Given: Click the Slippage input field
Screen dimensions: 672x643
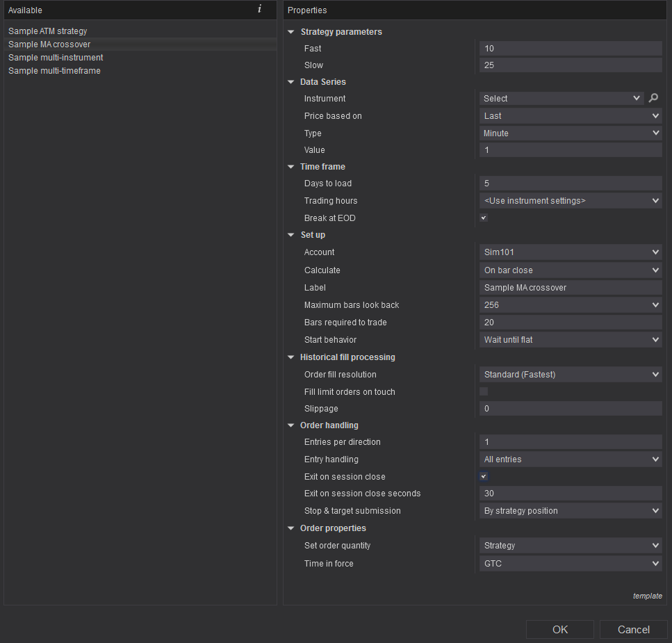Looking at the screenshot, I should [x=570, y=409].
